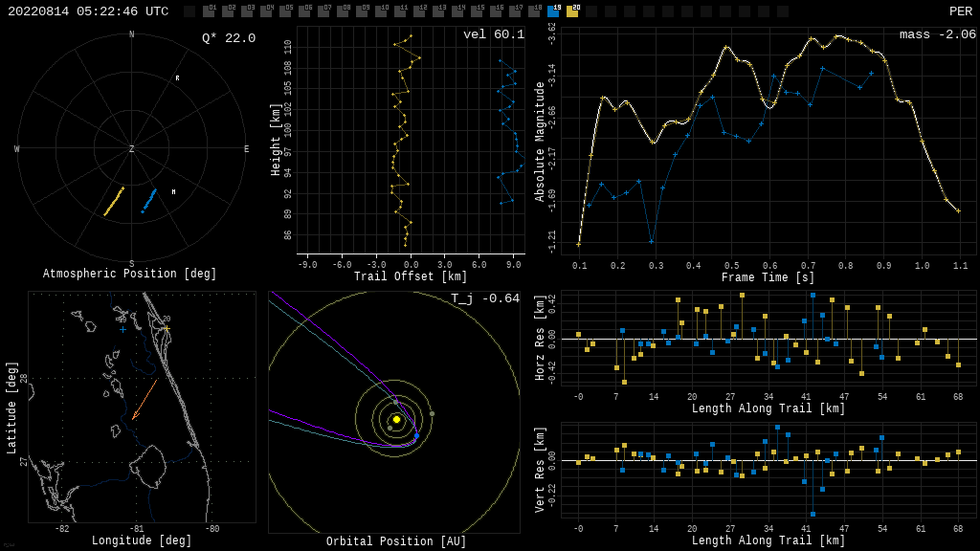Screen dimensions: 980x551
Task: Select the blue station 19 indicator
Action: click(553, 11)
